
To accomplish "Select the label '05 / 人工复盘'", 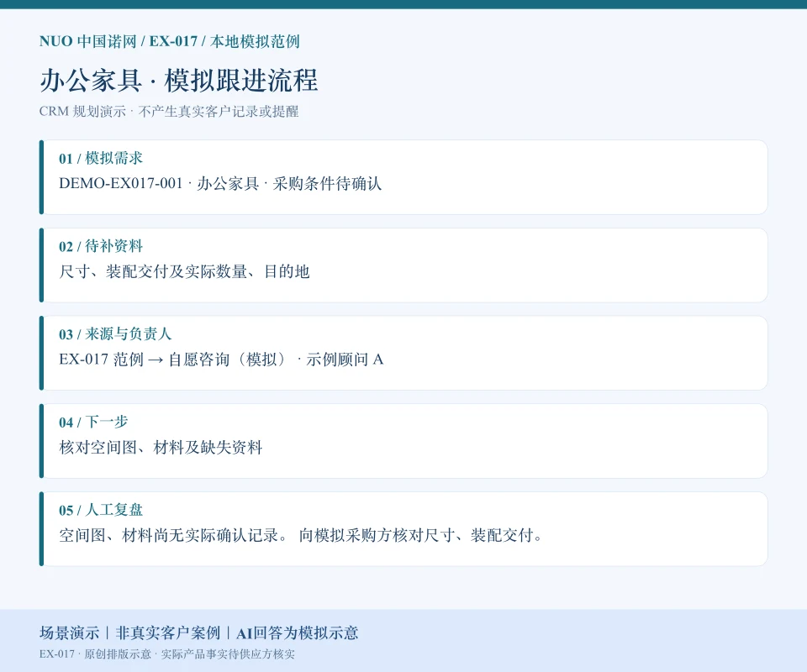I will (x=101, y=510).
